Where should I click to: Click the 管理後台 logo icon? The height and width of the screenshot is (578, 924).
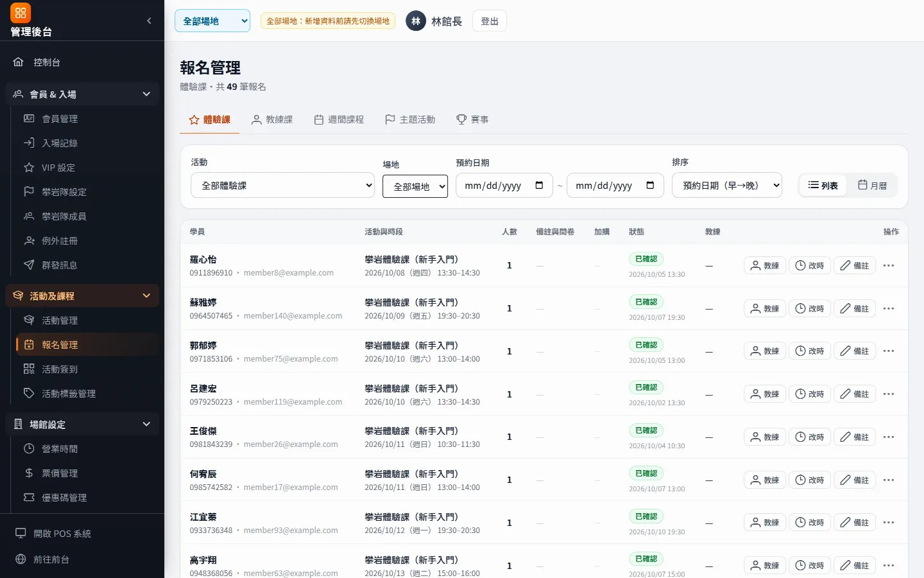pos(21,13)
